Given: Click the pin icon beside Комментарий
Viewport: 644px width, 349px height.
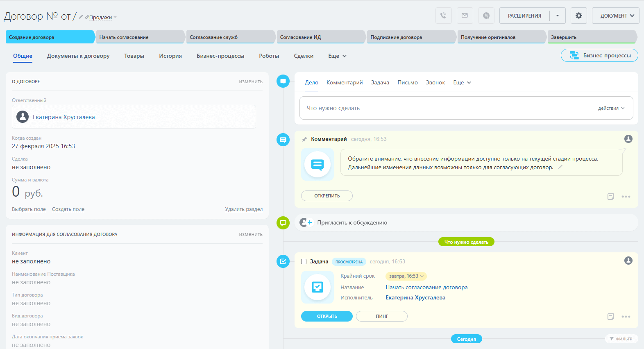Looking at the screenshot, I should (x=304, y=139).
